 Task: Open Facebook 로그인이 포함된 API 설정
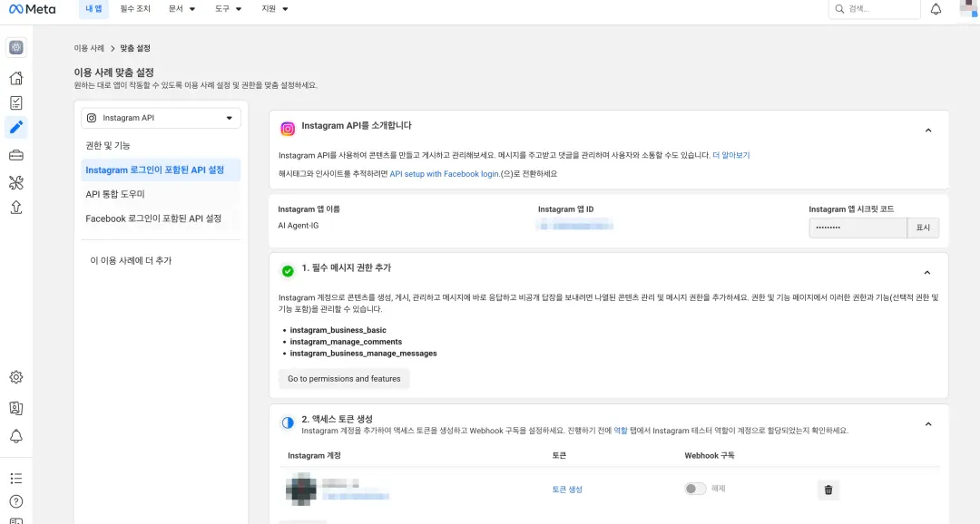161,218
